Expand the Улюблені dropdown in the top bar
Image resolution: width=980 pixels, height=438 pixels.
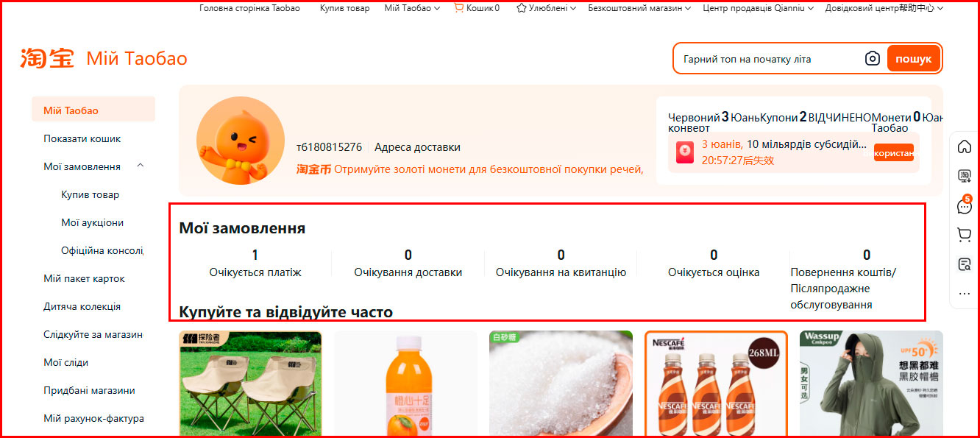coord(546,8)
